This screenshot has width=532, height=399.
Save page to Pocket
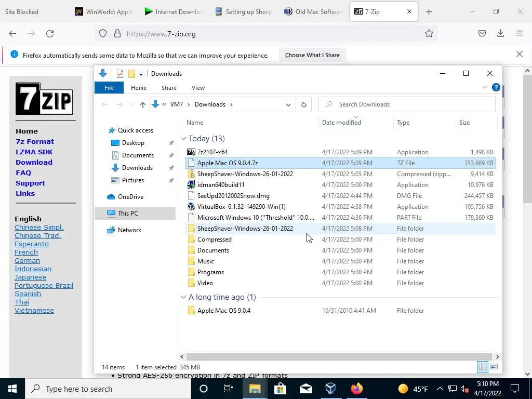tap(482, 33)
